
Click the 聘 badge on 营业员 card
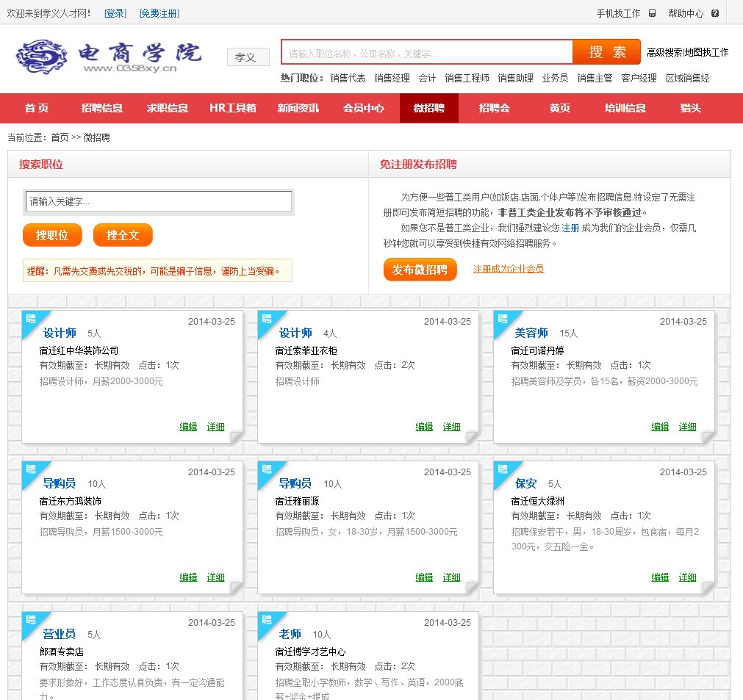point(32,621)
